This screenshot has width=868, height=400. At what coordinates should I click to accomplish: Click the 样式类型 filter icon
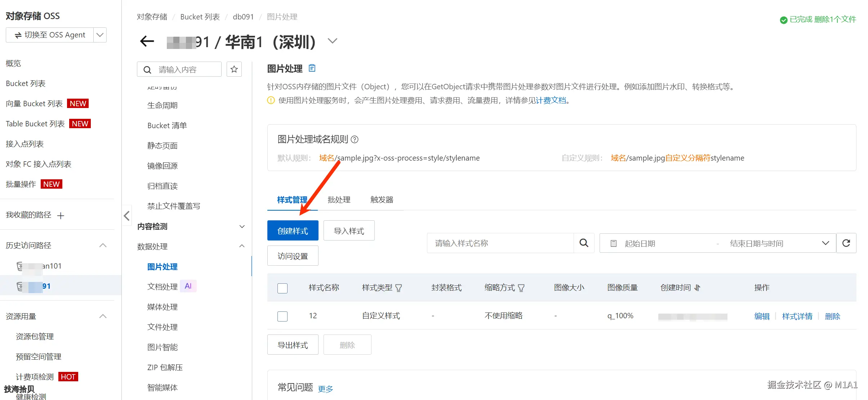[x=399, y=288]
